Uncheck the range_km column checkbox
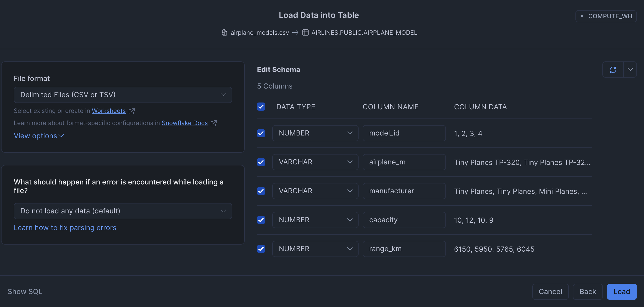 261,249
